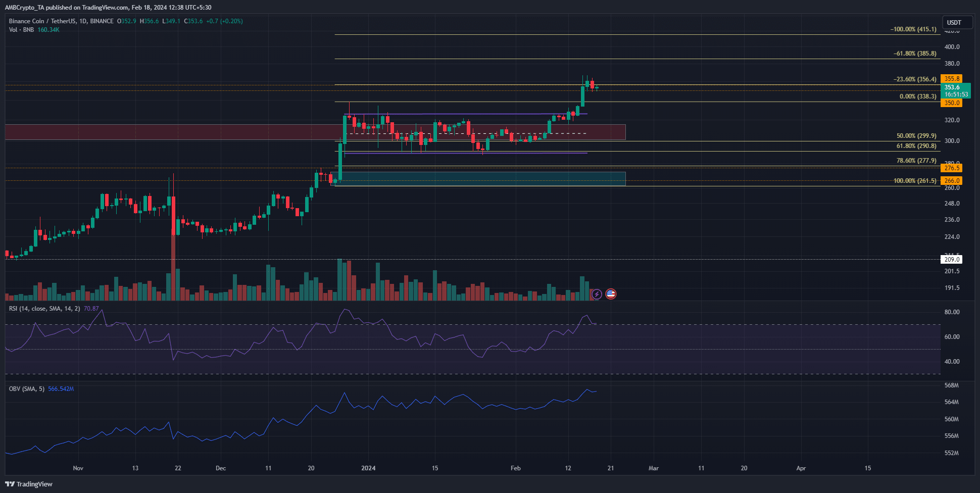Click the RSI (14, close, SMA, 14, 2) label
980x493 pixels.
[x=44, y=309]
